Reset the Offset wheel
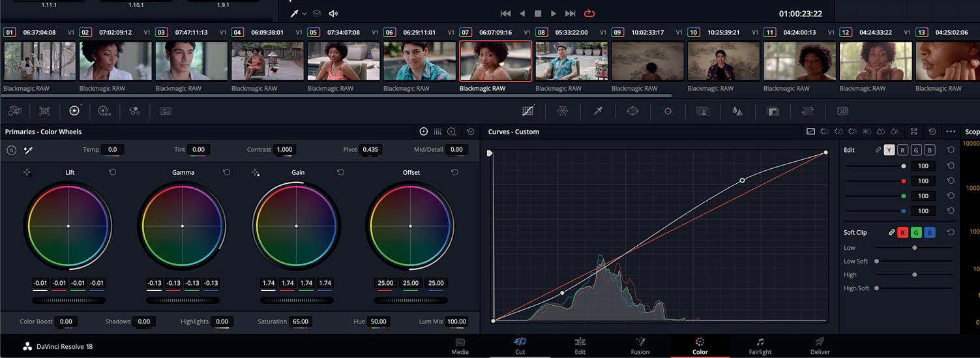The image size is (980, 358). click(455, 172)
